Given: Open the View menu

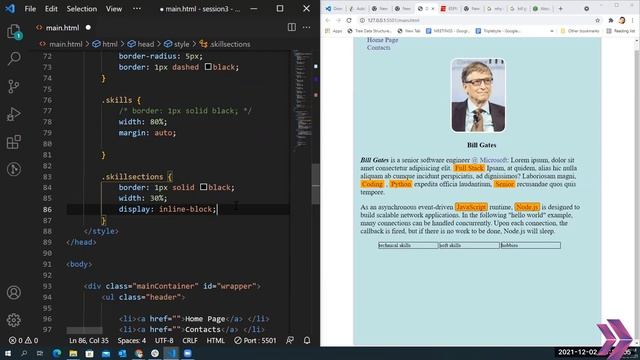Looking at the screenshot, I should (114, 9).
